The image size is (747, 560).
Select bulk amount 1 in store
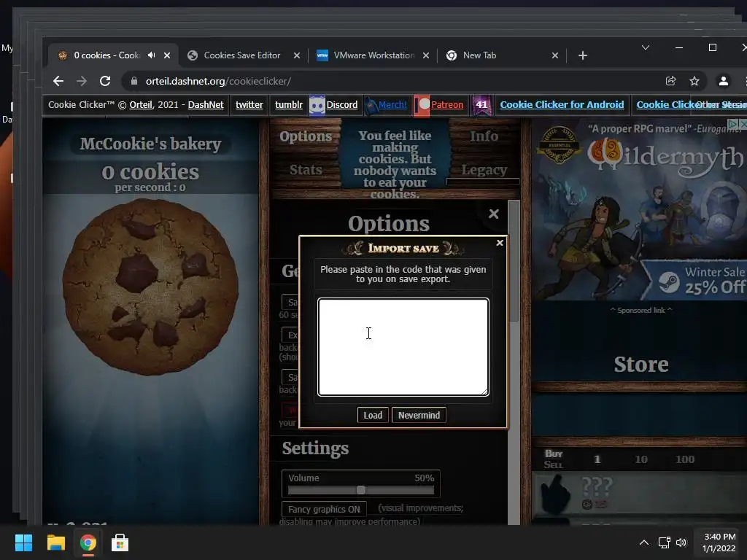point(597,459)
